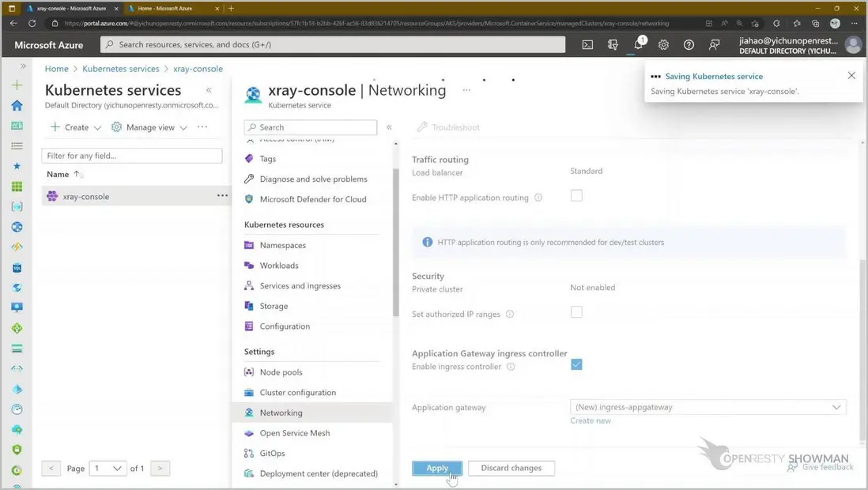Open All services list icon
This screenshot has height=490, width=868.
tap(17, 146)
